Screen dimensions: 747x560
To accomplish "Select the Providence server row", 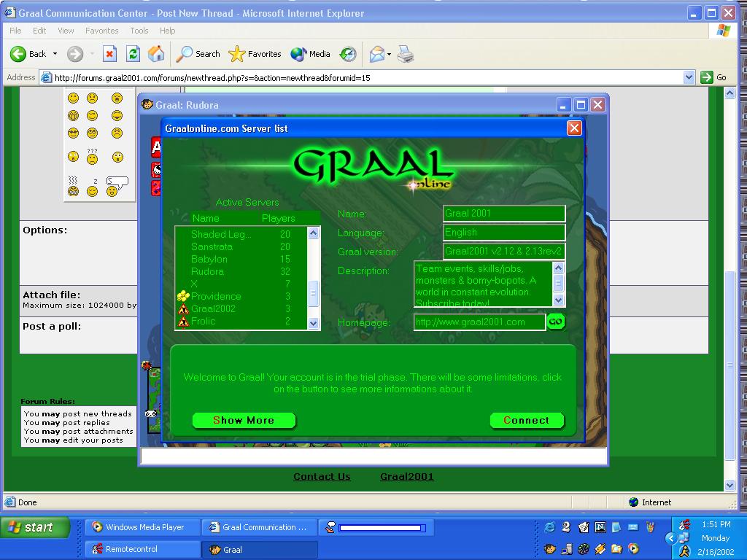I will [241, 296].
